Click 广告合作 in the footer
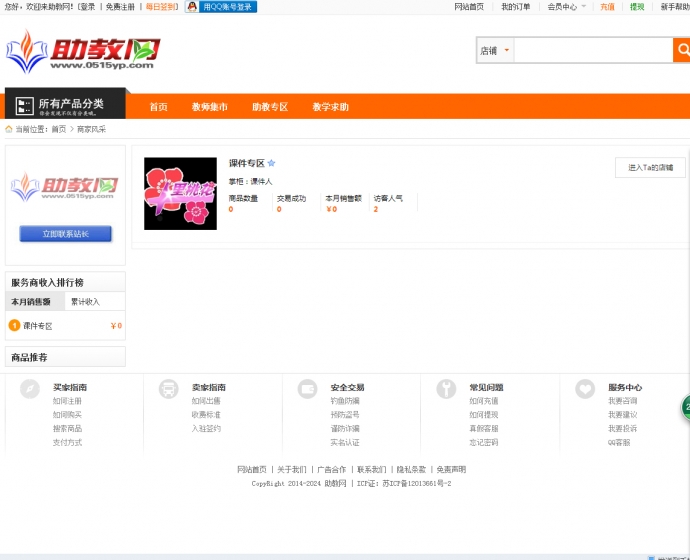The height and width of the screenshot is (560, 690). (x=332, y=470)
